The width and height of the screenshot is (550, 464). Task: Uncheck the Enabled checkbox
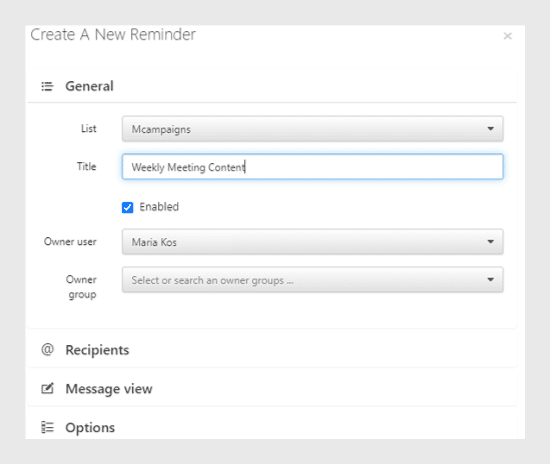point(127,207)
